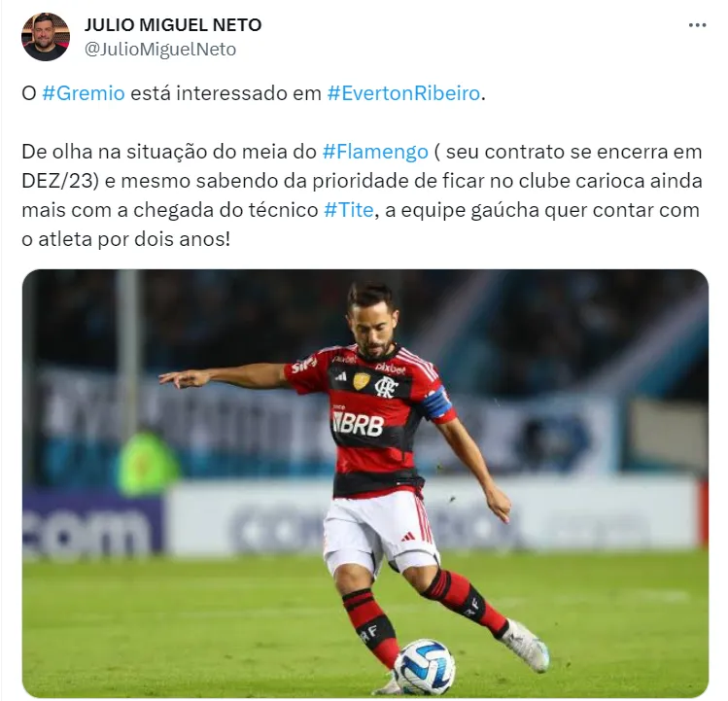This screenshot has width=728, height=701.
Task: Visit the @JulioMiguelNeto handle link
Action: tap(160, 50)
